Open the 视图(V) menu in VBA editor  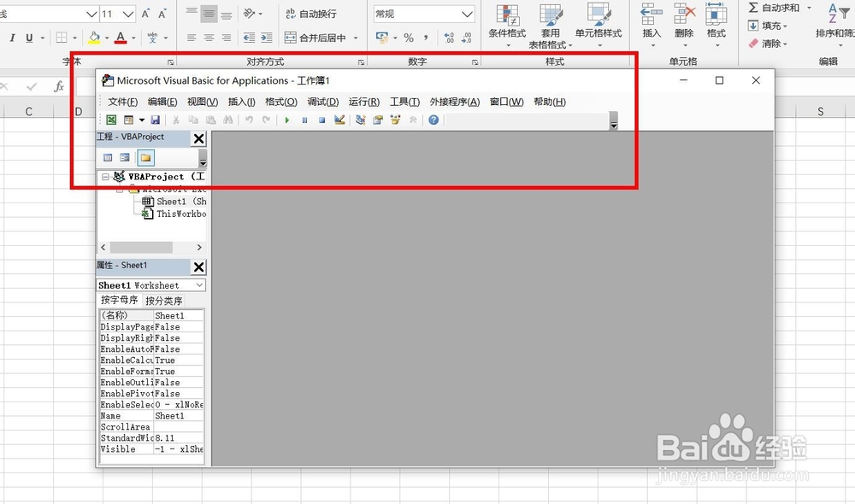coord(203,102)
